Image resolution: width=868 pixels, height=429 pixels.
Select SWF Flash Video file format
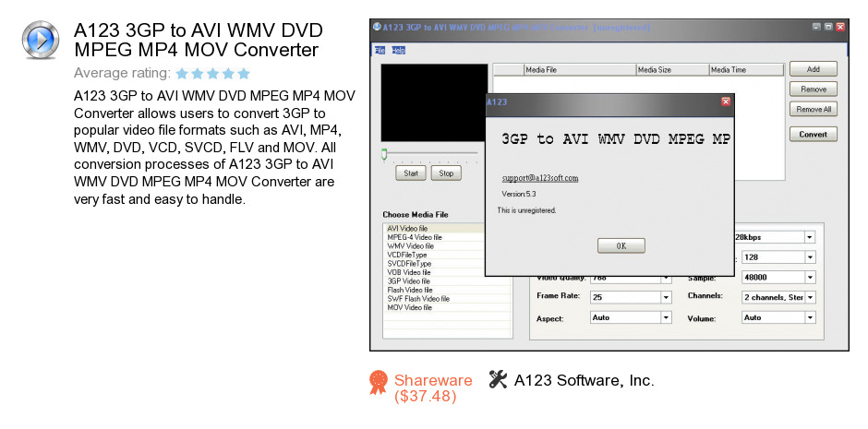[447, 299]
